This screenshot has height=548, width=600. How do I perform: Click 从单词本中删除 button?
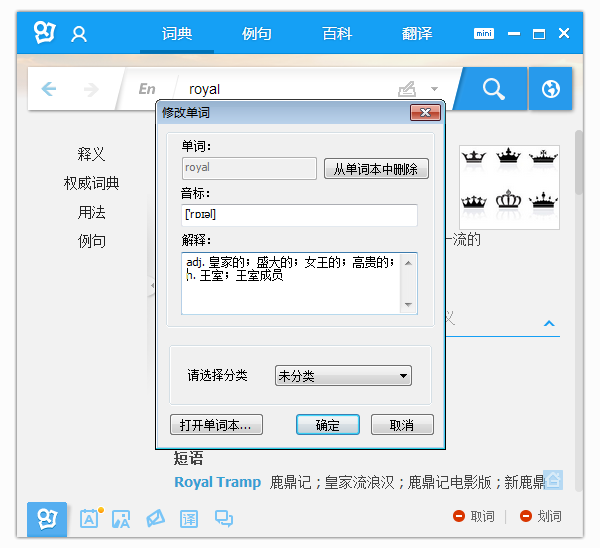tap(376, 169)
